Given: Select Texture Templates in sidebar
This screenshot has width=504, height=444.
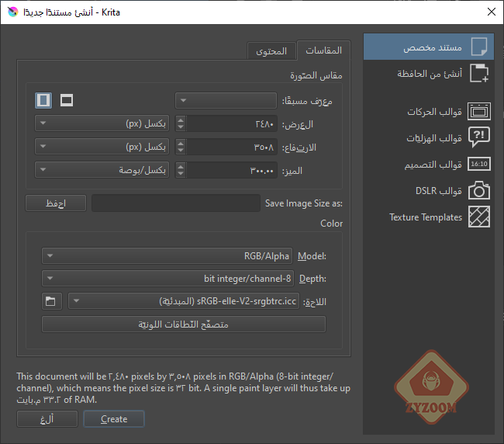Looking at the screenshot, I should click(429, 217).
